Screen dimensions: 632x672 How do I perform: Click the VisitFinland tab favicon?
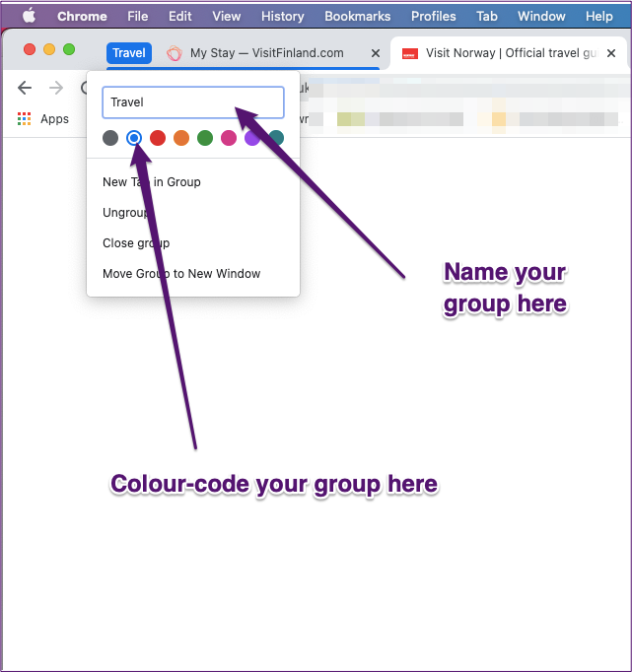coord(175,53)
